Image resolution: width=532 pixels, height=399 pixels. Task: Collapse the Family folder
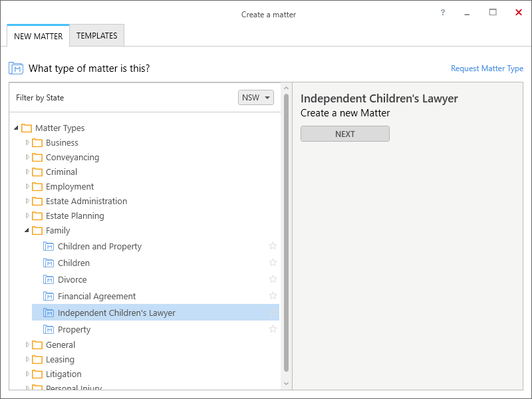tap(27, 231)
